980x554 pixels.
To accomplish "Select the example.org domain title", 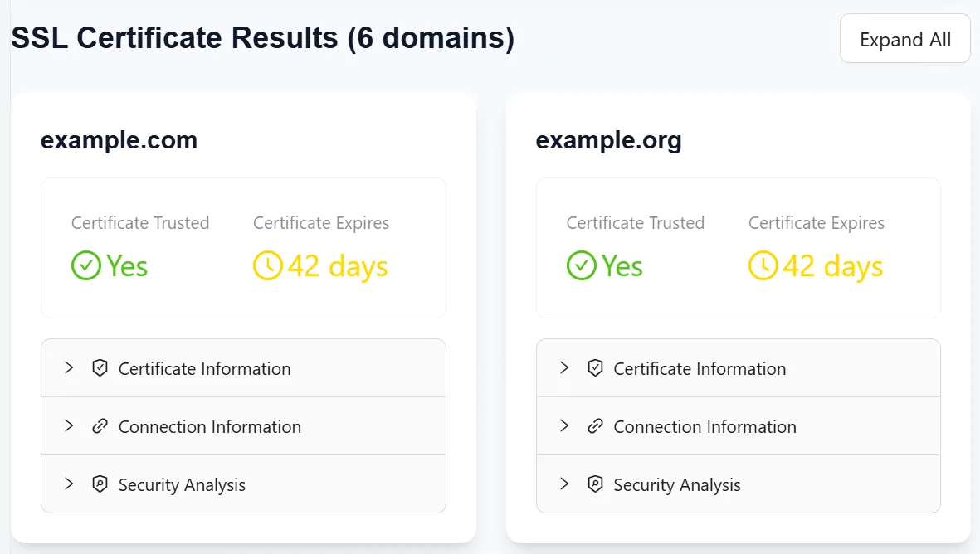I will [x=609, y=140].
